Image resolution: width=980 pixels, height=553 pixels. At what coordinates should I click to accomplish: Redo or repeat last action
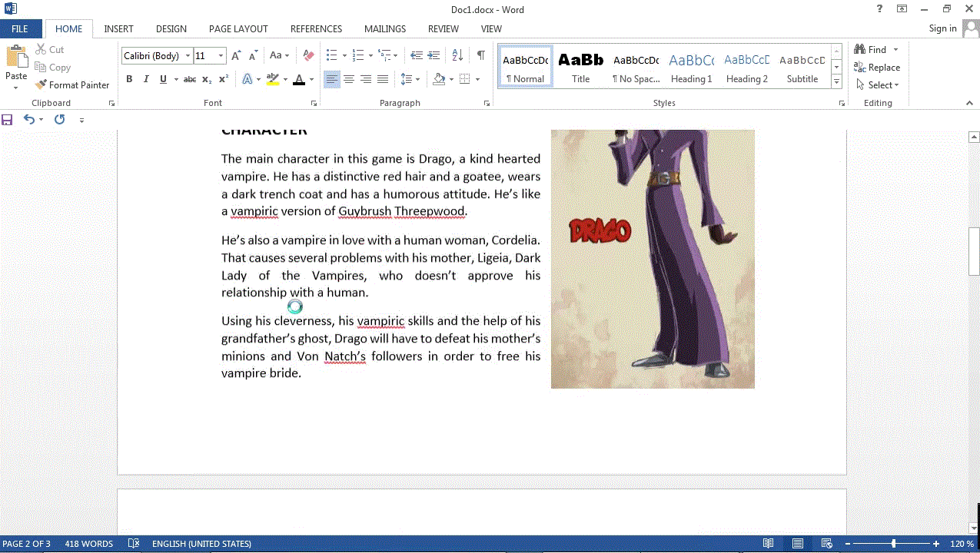(x=59, y=120)
